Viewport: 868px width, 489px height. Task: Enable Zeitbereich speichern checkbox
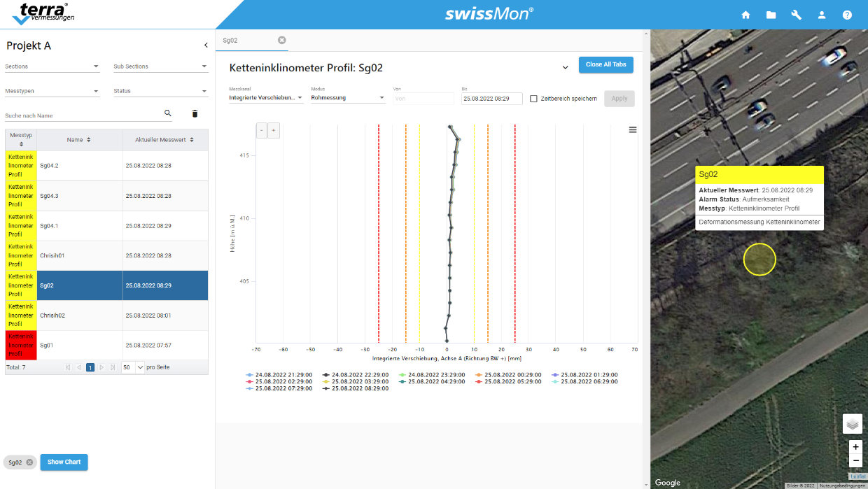pos(533,99)
